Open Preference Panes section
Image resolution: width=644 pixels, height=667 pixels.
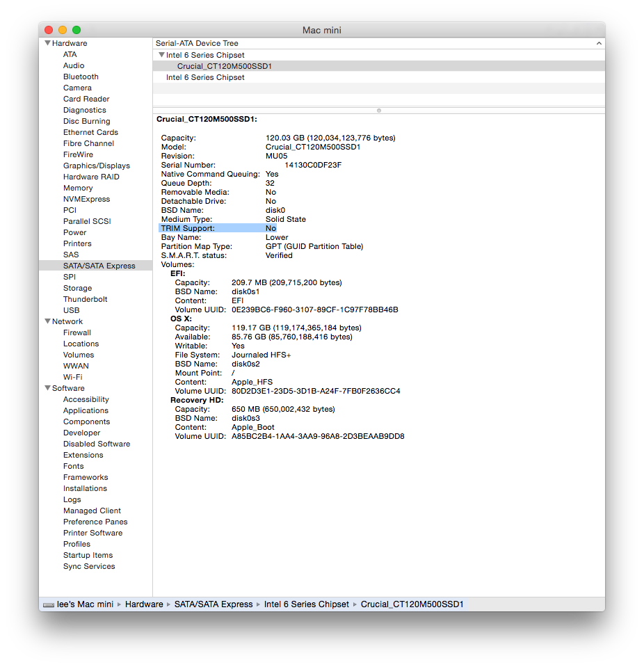[95, 522]
